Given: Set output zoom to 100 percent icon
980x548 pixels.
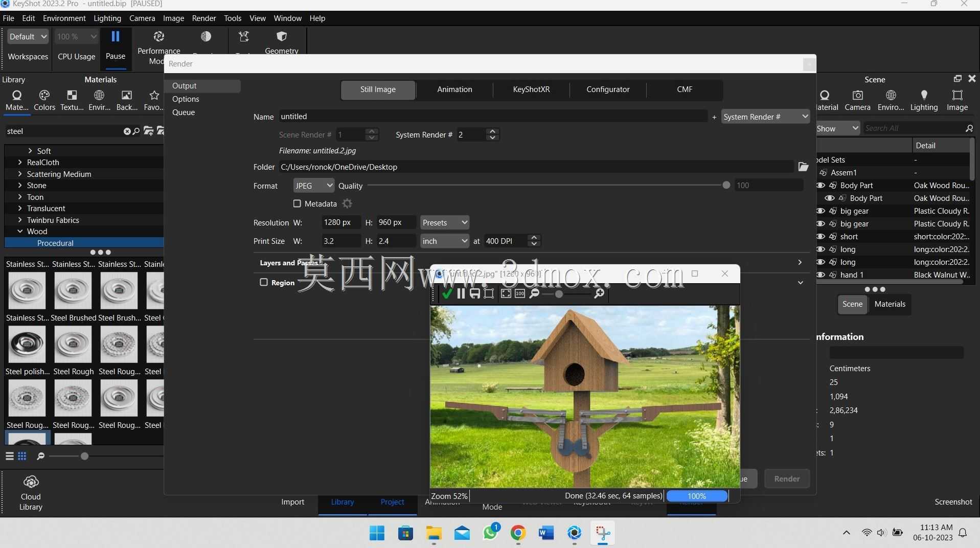Looking at the screenshot, I should [520, 293].
